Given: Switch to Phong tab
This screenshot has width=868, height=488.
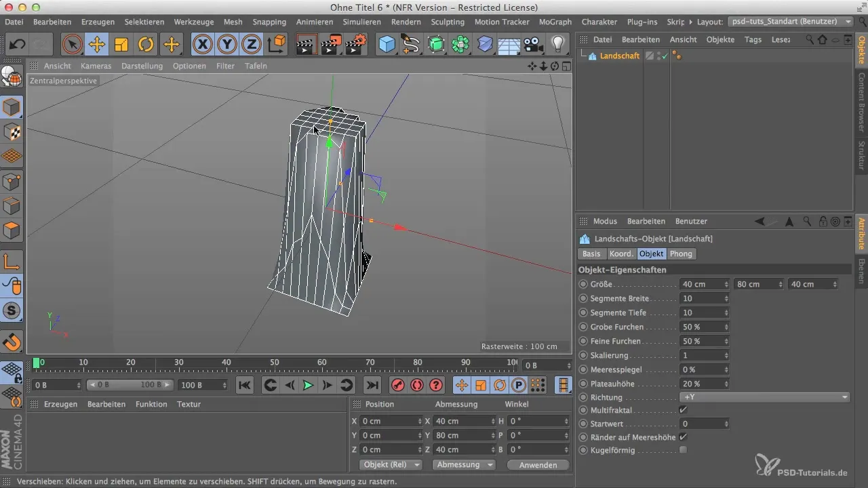Looking at the screenshot, I should point(682,253).
